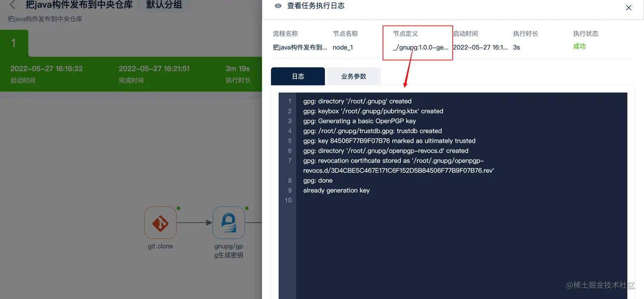Image resolution: width=644 pixels, height=299 pixels.
Task: Click the 把java构件发布到中央仓库 page title
Action: click(x=79, y=5)
